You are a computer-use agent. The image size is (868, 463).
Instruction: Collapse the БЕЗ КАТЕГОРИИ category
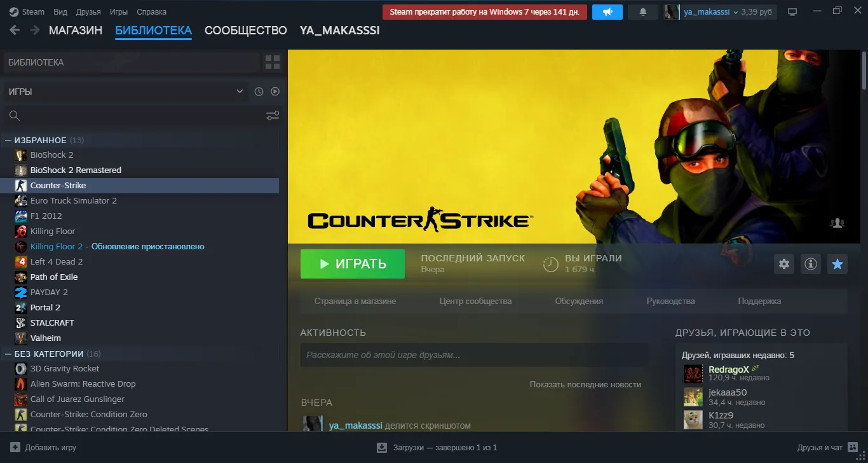[x=8, y=354]
